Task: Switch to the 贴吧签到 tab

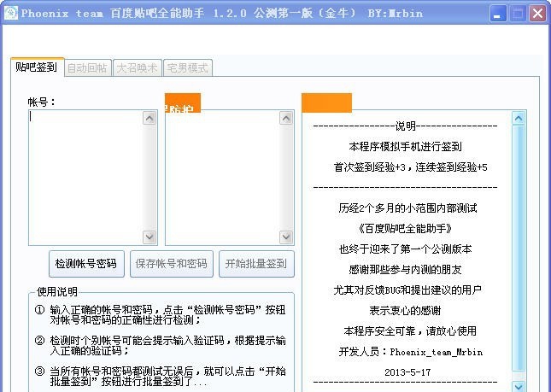Action: click(37, 67)
